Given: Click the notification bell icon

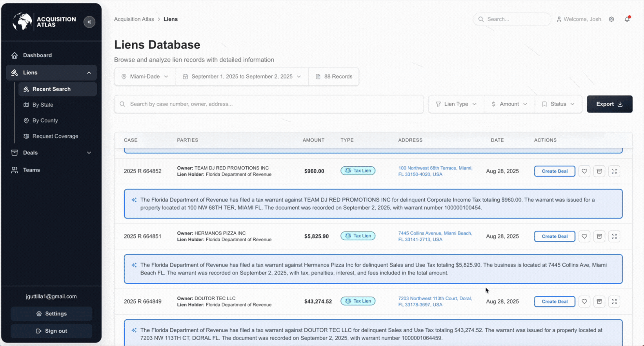Looking at the screenshot, I should [x=627, y=19].
